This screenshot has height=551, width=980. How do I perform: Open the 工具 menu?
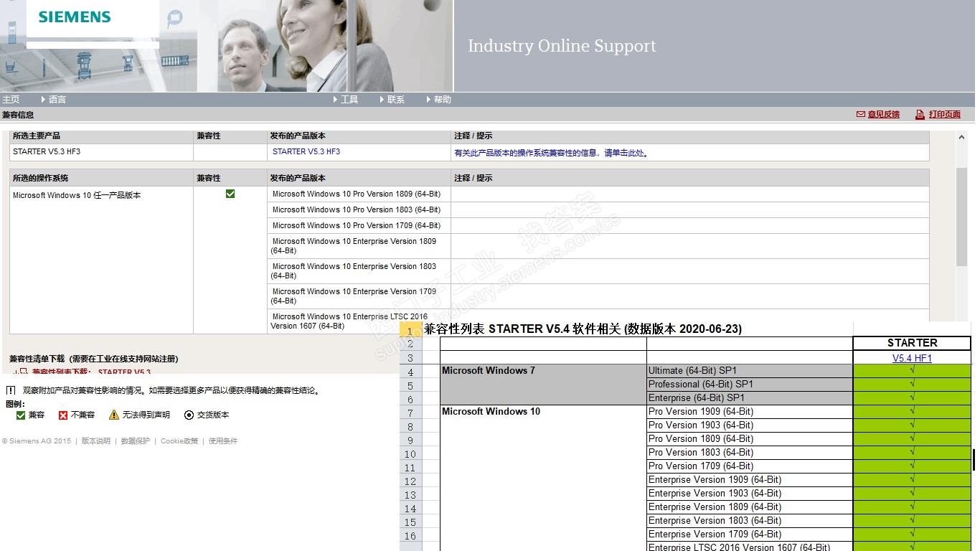(x=349, y=100)
